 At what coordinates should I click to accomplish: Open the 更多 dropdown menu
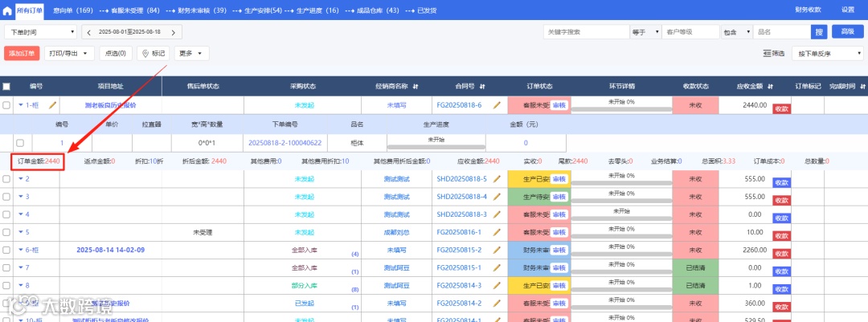tap(191, 54)
